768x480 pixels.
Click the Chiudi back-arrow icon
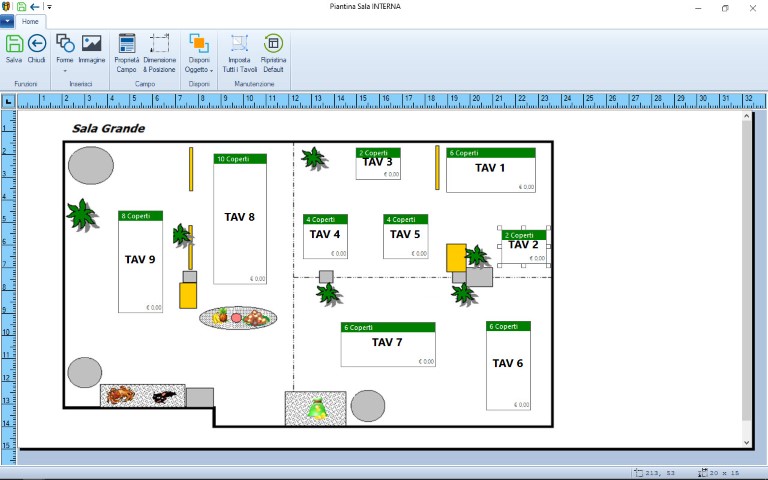pos(37,44)
